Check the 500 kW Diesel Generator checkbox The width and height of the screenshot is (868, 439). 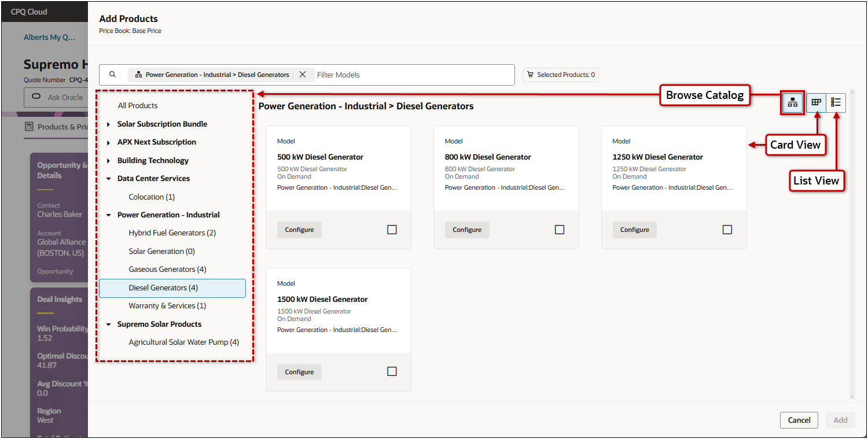point(392,229)
